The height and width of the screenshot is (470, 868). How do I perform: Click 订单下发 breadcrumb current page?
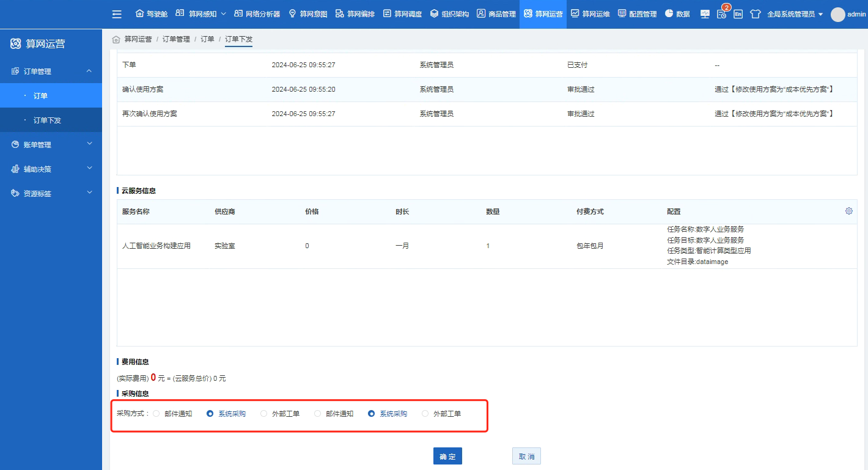238,39
